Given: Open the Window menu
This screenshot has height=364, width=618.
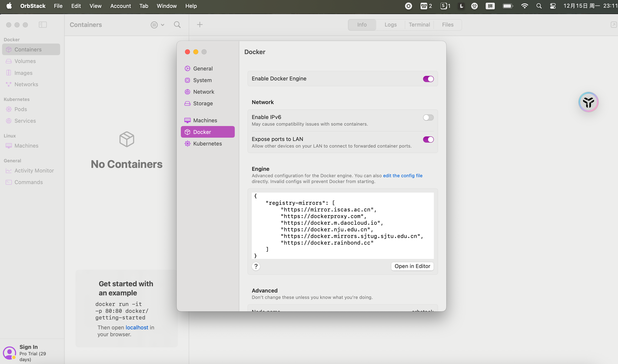Looking at the screenshot, I should tap(167, 6).
